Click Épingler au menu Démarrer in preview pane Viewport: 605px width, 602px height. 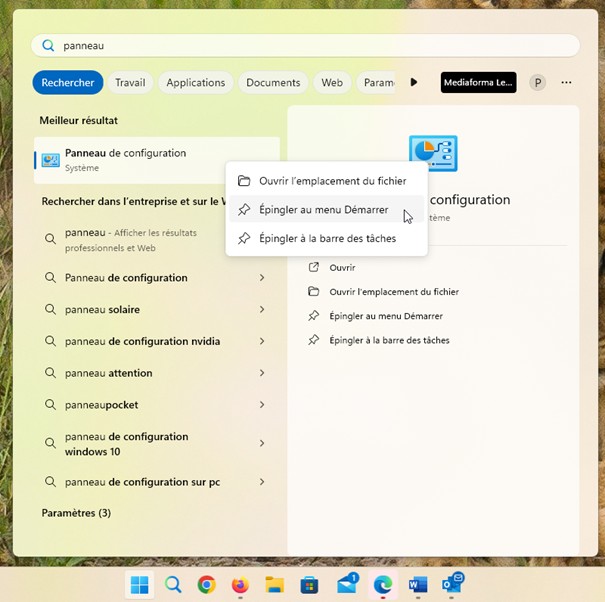pos(386,316)
